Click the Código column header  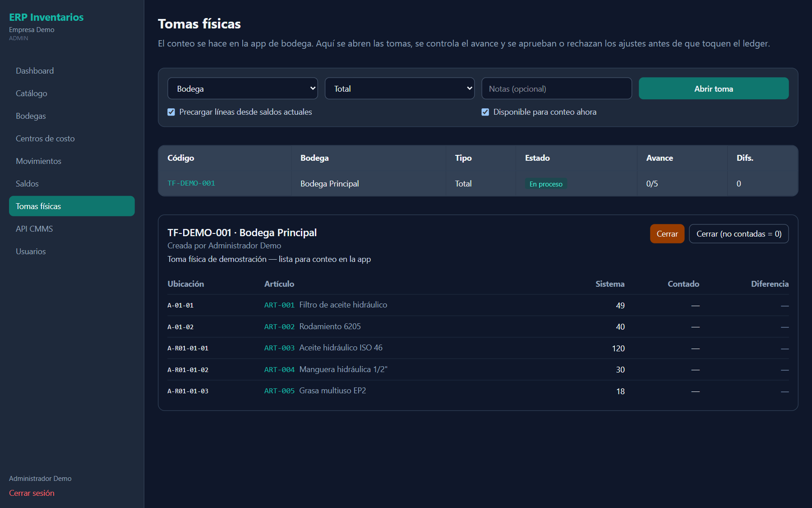[181, 158]
